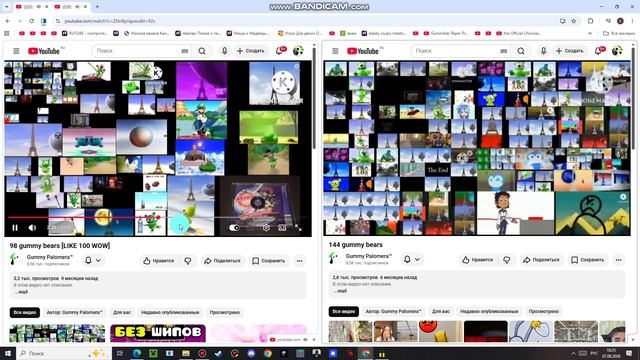Image resolution: width=640 pixels, height=360 pixels.
Task: Click Сохранить under 98 gummy bears
Action: (269, 261)
